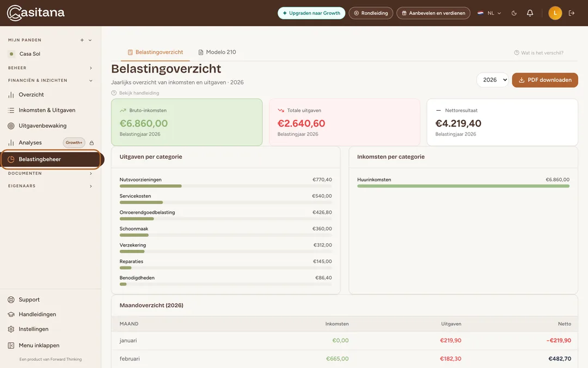Switch to Belastingoverzicht tab
Screen dimensions: 588x368
click(x=155, y=52)
